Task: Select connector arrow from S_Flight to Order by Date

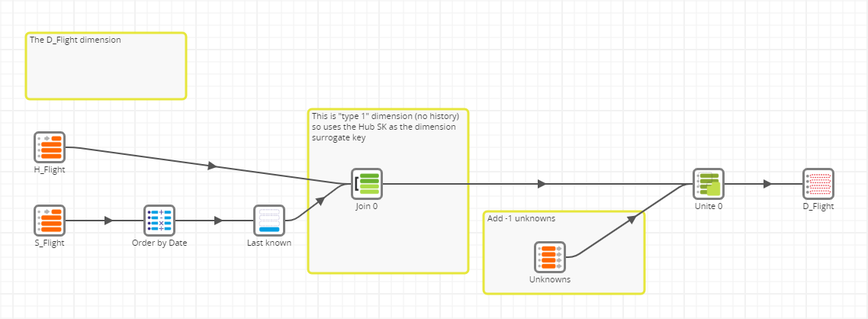Action: coord(108,221)
